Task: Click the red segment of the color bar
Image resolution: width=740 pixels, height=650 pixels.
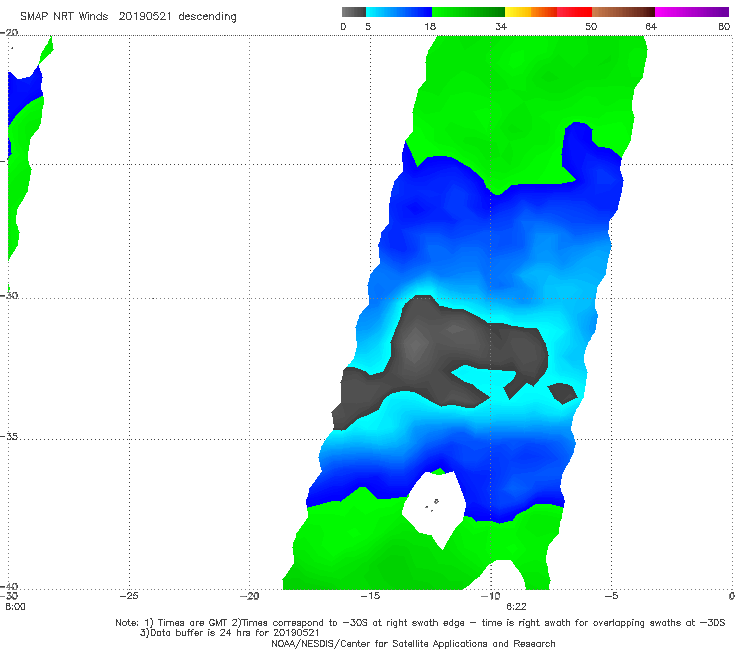Action: (x=574, y=12)
